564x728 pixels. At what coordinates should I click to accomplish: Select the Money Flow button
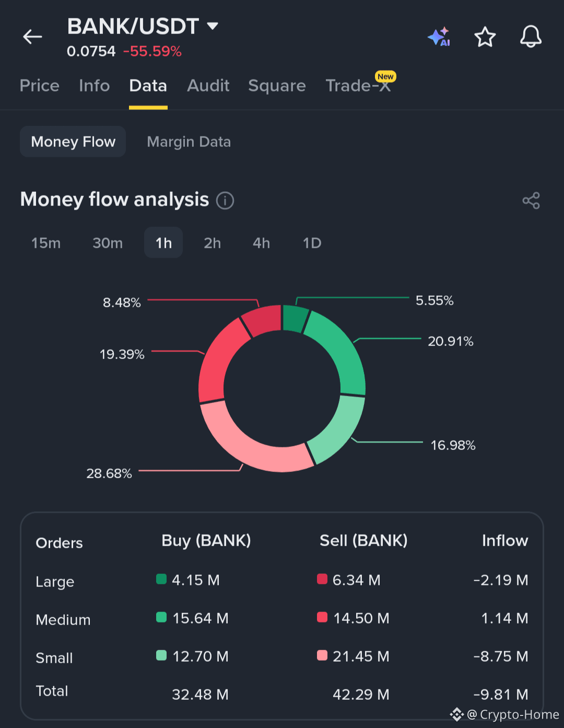pos(73,142)
